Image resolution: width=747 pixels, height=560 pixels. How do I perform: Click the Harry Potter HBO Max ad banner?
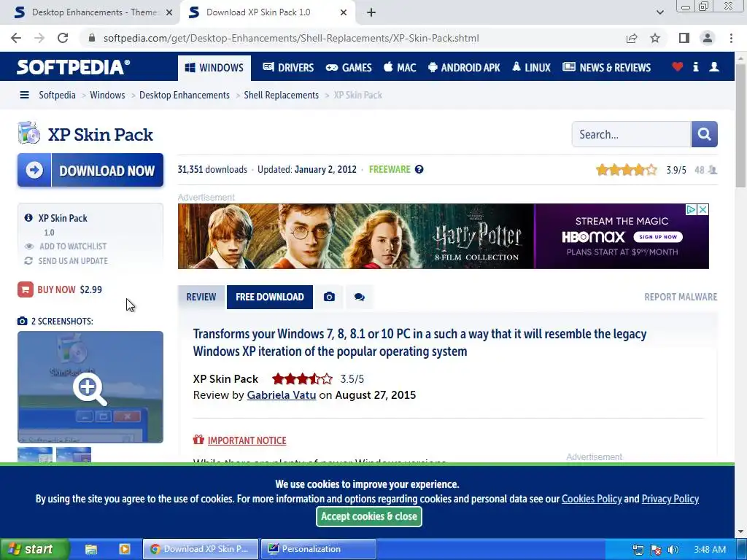click(443, 236)
